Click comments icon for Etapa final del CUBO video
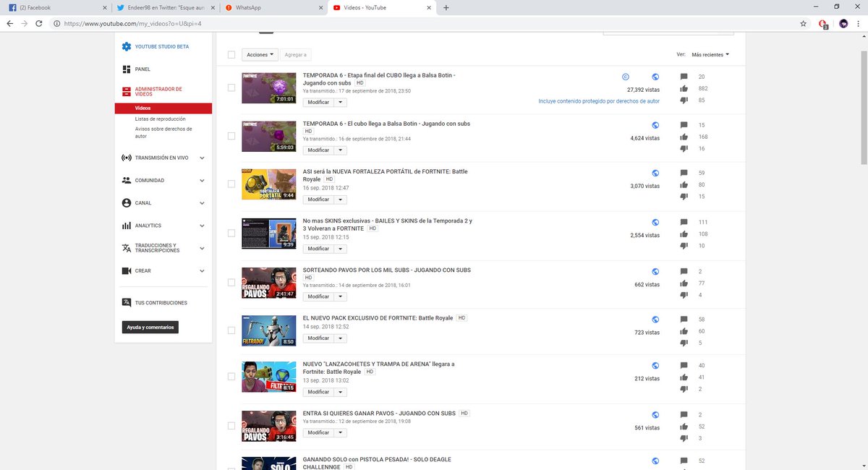Image resolution: width=868 pixels, height=470 pixels. coord(684,77)
